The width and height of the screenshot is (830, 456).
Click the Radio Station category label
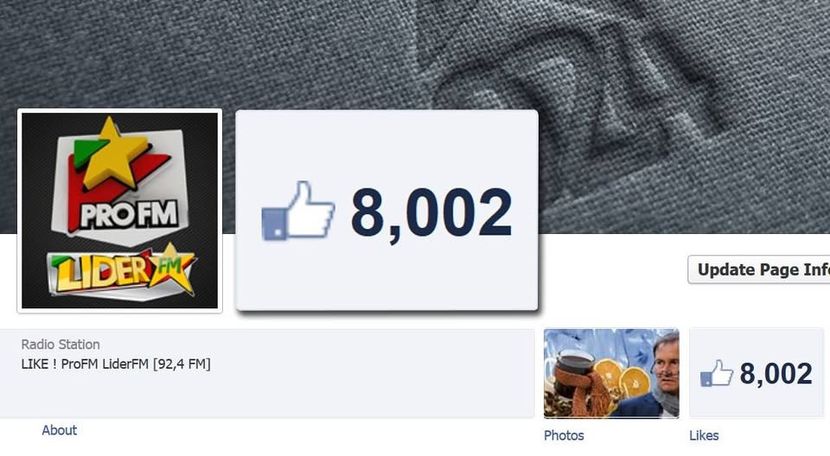(x=60, y=344)
